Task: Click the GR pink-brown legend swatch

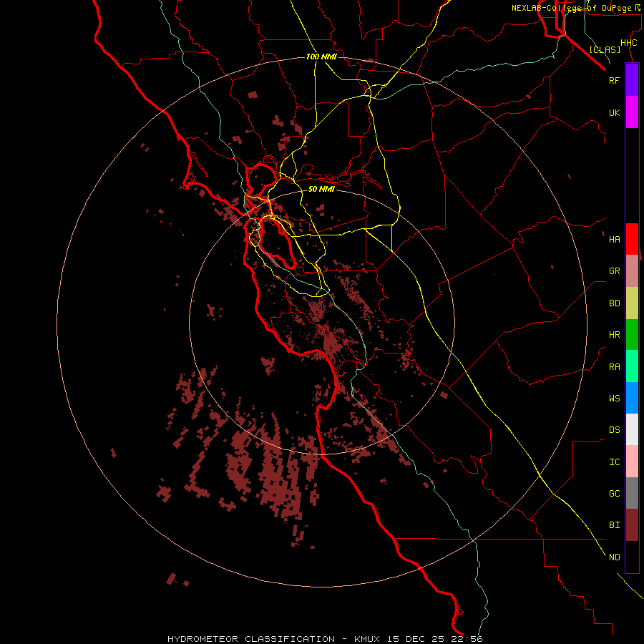Action: point(632,270)
